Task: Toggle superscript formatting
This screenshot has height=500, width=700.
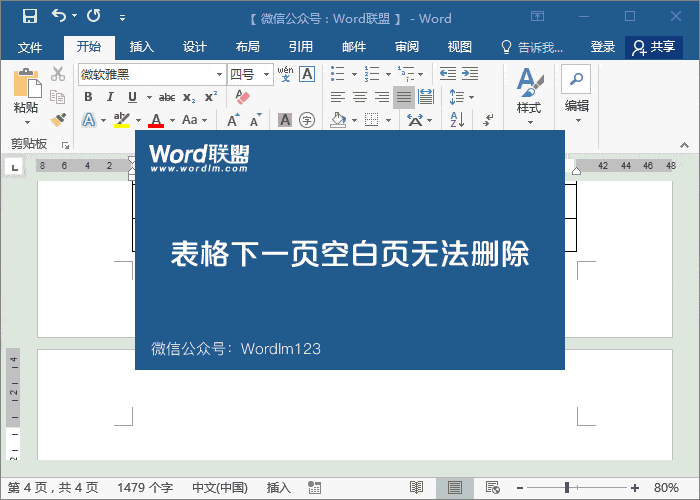Action: (211, 97)
